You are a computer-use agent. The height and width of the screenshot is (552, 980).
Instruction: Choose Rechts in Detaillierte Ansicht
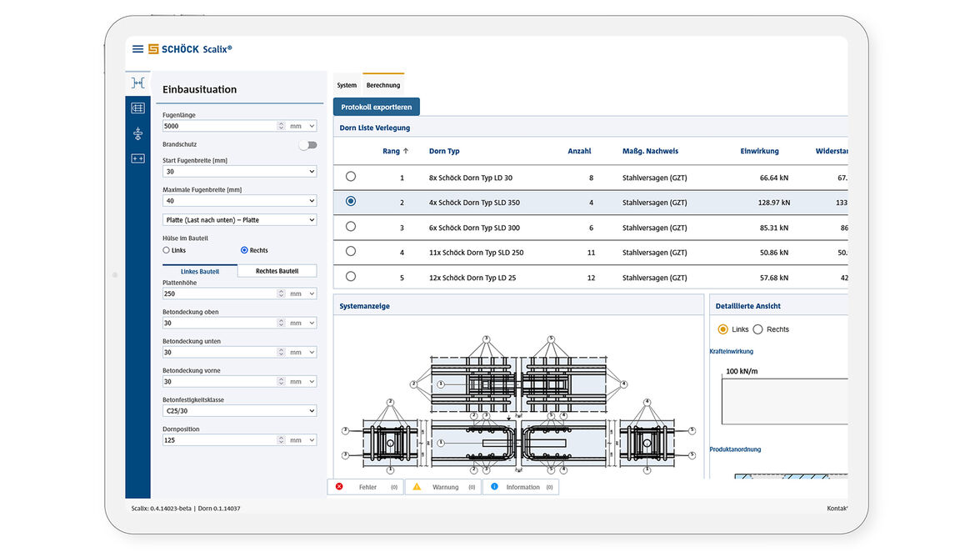(758, 329)
